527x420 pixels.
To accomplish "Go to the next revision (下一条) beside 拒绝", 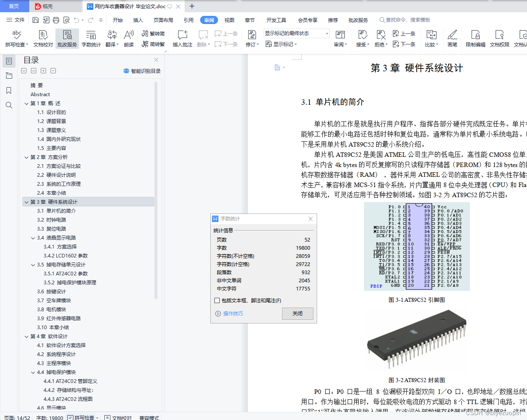I will click(x=404, y=44).
